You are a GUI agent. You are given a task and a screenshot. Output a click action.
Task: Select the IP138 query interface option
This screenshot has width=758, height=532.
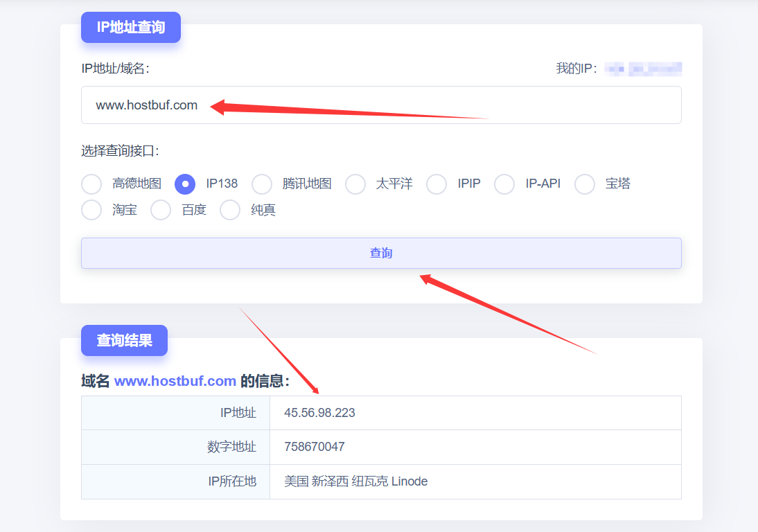pos(185,184)
